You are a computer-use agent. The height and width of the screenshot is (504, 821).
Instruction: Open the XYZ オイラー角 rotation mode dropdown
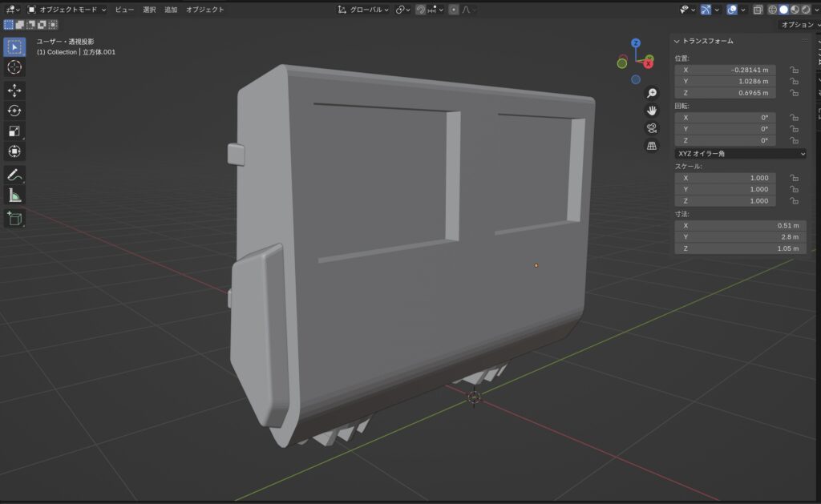click(x=740, y=153)
